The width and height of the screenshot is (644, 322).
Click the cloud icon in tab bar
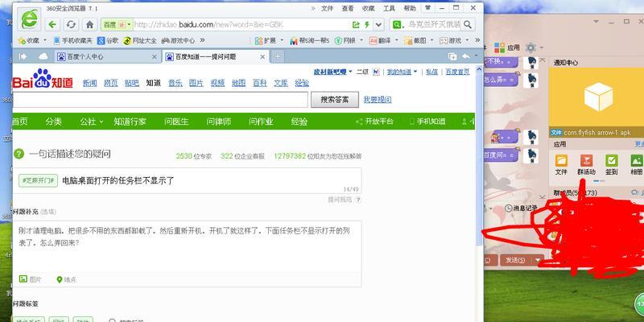(x=43, y=56)
